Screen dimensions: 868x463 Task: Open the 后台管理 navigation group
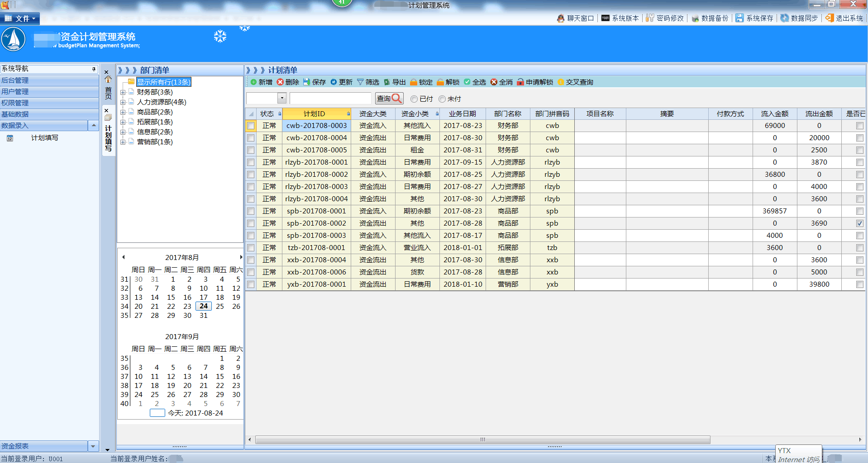click(x=49, y=80)
